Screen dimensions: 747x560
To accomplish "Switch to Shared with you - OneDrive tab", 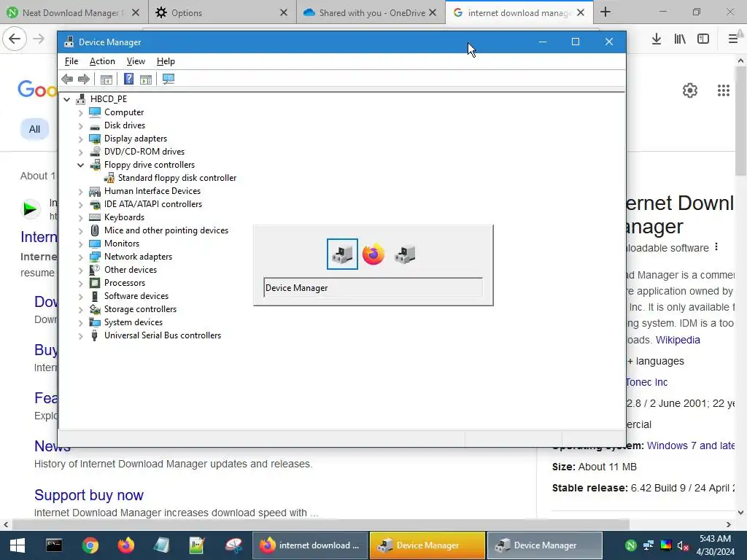I will (x=370, y=13).
